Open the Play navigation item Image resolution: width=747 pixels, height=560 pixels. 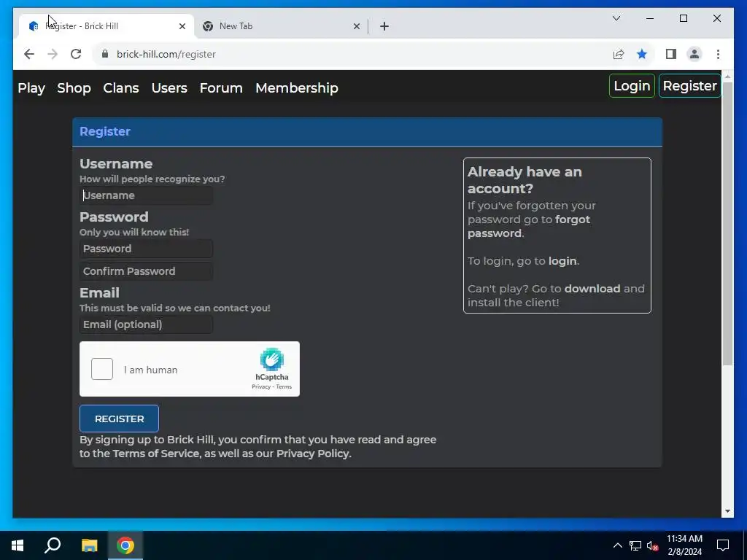[31, 87]
